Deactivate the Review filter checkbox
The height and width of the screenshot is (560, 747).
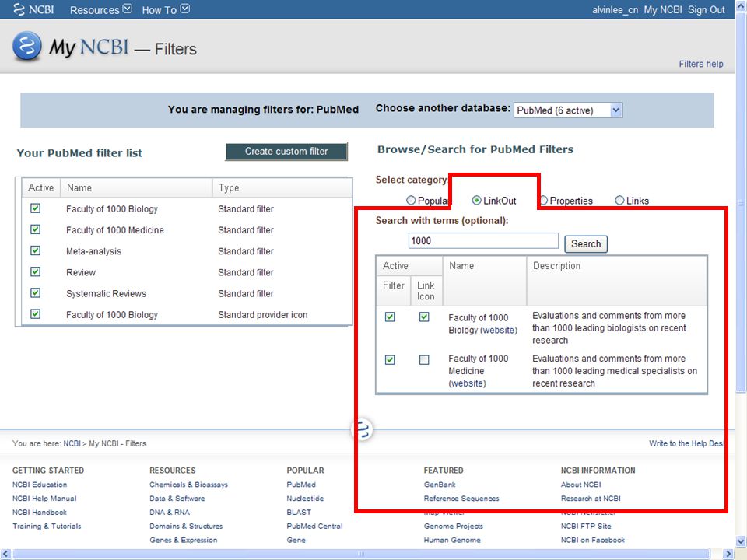pos(35,271)
